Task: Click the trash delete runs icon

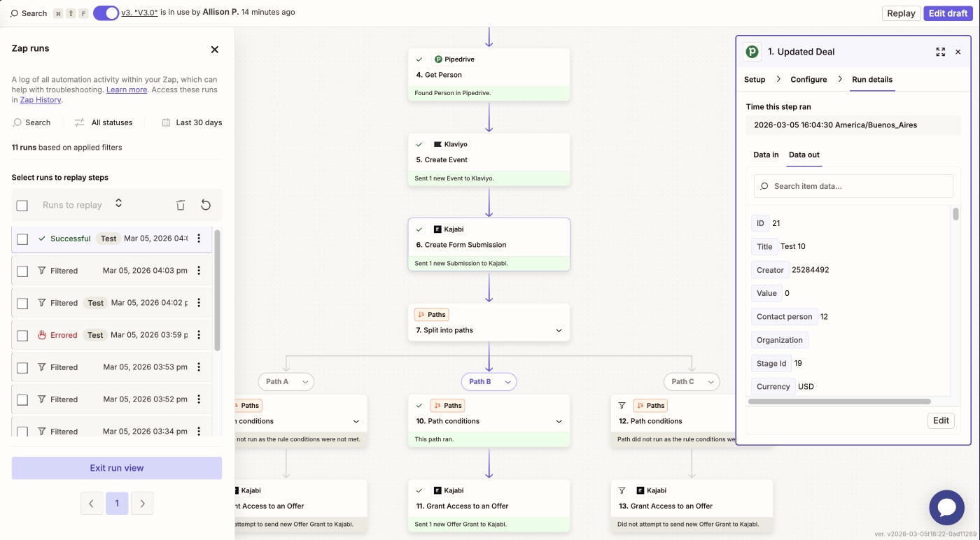Action: pos(181,205)
